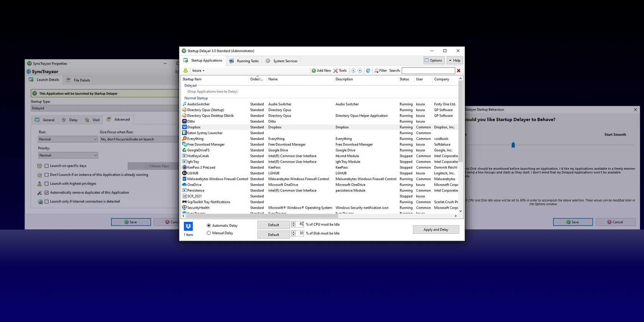Click the AudioSwitcher music note icon
Image resolution: width=644 pixels, height=322 pixels.
(x=184, y=104)
